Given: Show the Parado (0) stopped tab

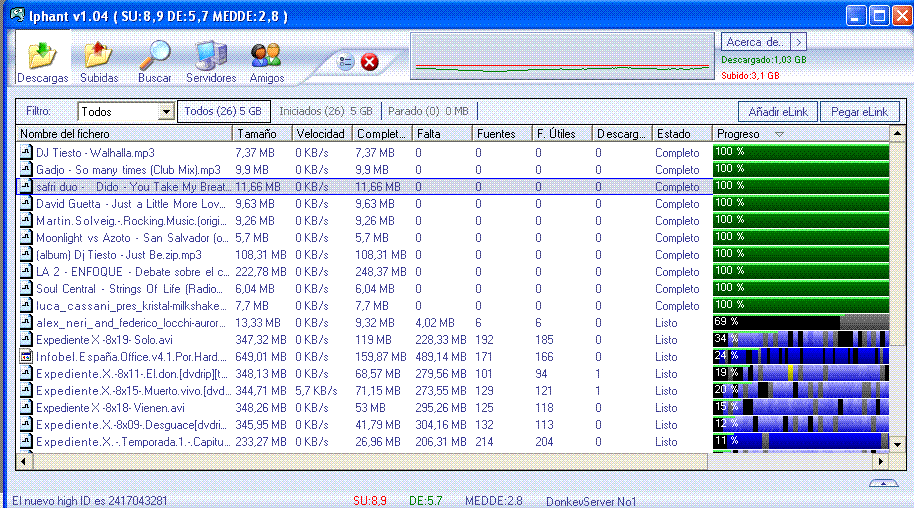Looking at the screenshot, I should pos(429,111).
